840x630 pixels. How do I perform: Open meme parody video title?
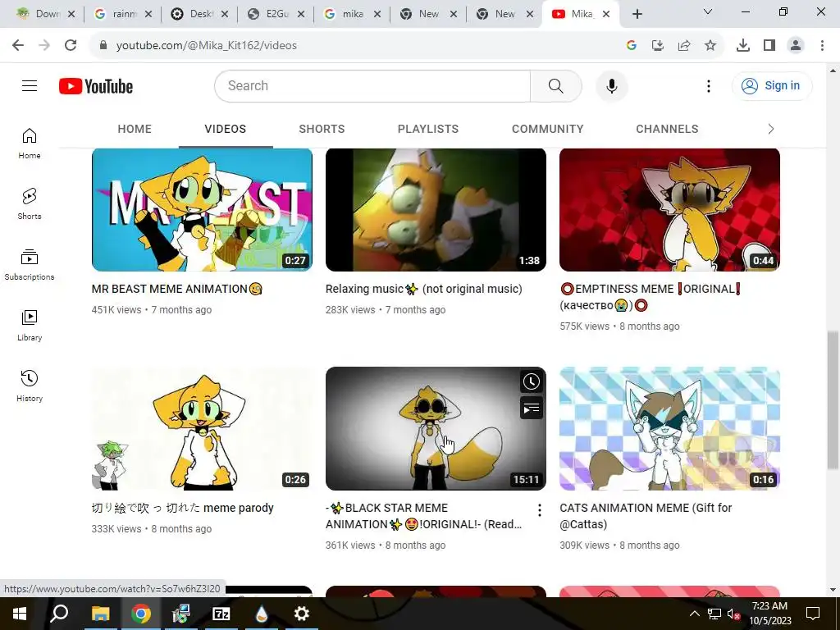click(x=183, y=508)
